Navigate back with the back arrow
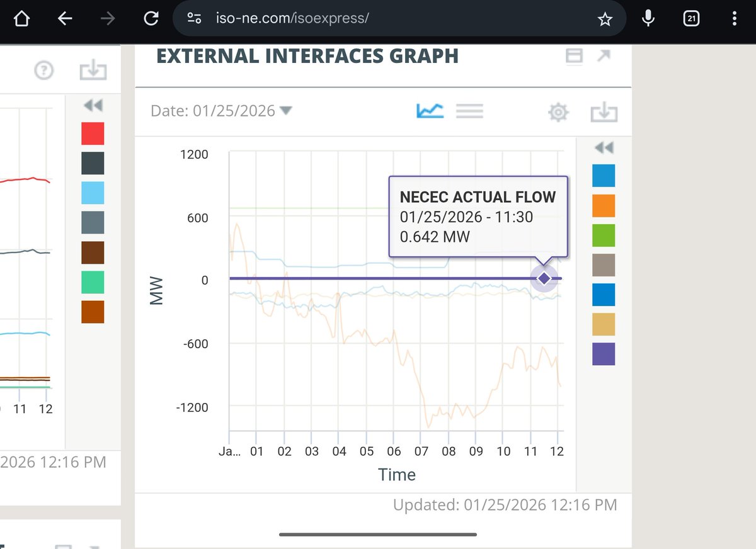756x549 pixels. point(65,18)
